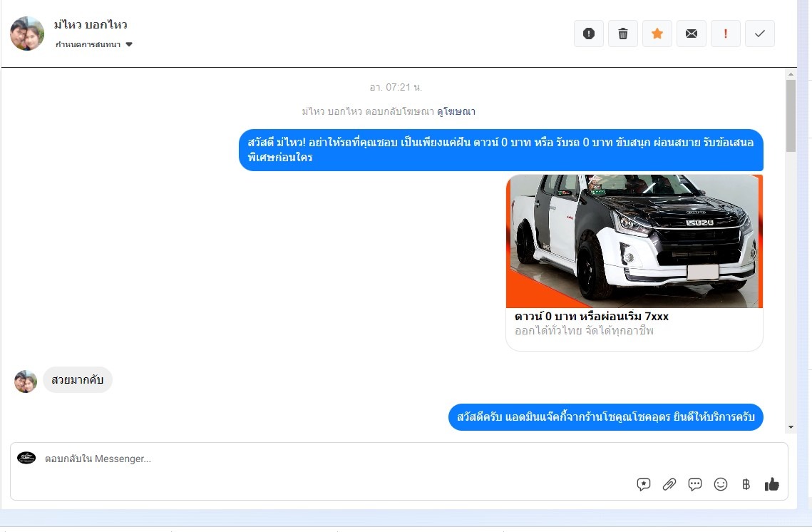Open the speech bubble quick reply icon
This screenshot has height=532, width=812.
(x=695, y=484)
